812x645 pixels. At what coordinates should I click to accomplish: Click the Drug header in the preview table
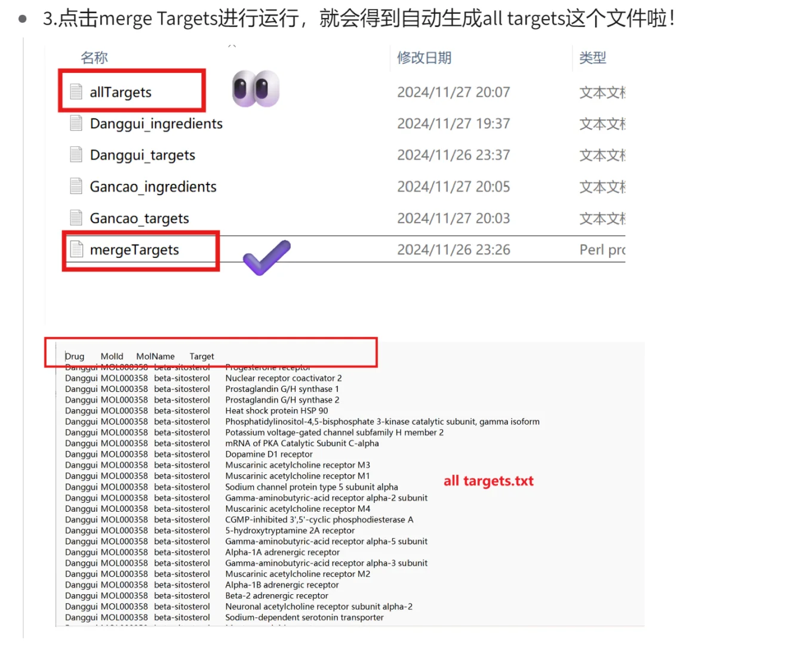click(x=74, y=356)
